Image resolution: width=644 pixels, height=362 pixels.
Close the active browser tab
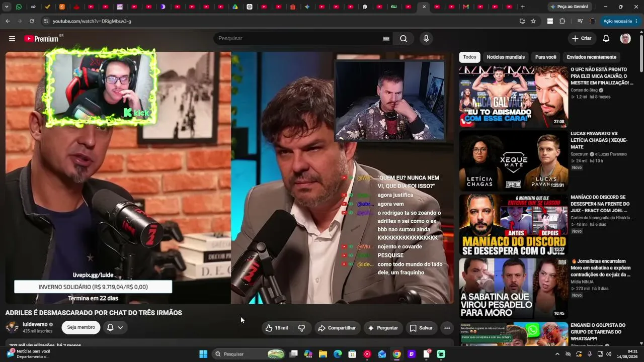pyautogui.click(x=424, y=7)
